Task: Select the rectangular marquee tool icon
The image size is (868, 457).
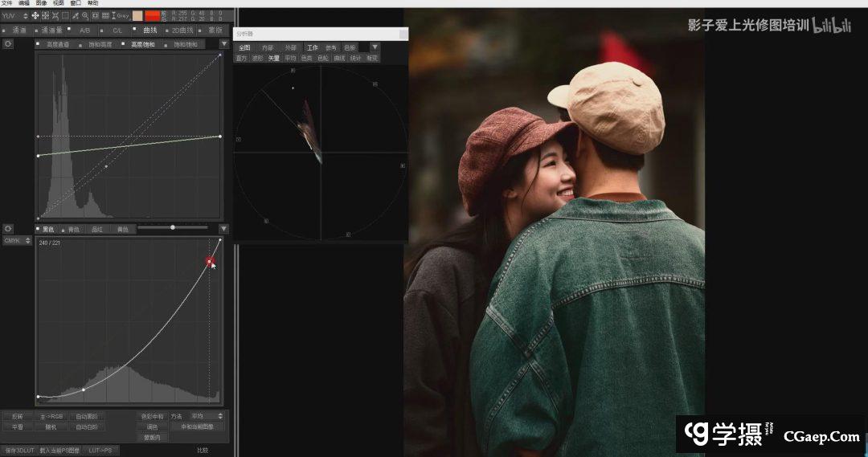Action: 65,16
